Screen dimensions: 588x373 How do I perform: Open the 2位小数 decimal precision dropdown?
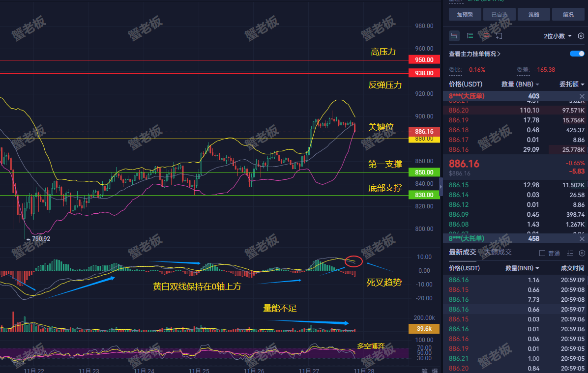tap(558, 36)
